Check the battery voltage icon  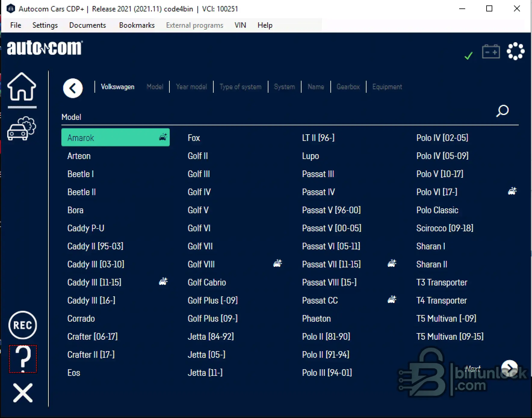click(491, 51)
